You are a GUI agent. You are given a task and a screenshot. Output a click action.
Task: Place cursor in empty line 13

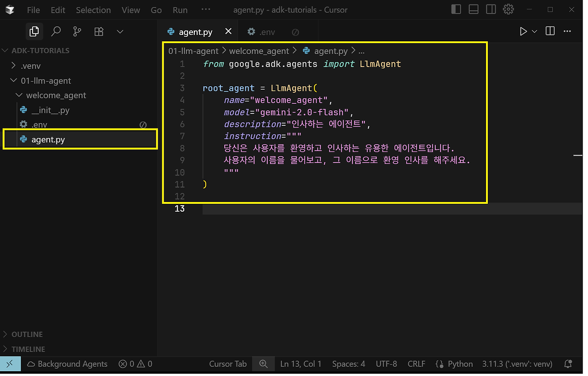point(392,208)
